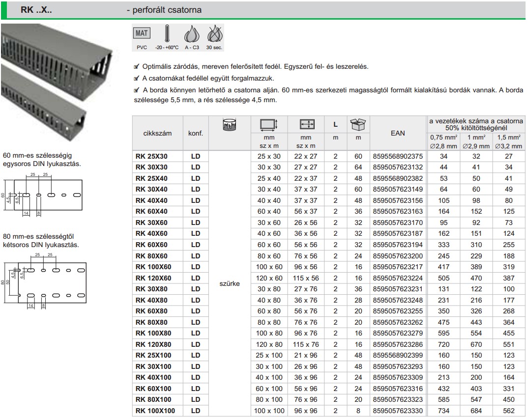Click EAN code 8595057623194
Image resolution: width=528 pixels, height=420 pixels.
[x=398, y=245]
